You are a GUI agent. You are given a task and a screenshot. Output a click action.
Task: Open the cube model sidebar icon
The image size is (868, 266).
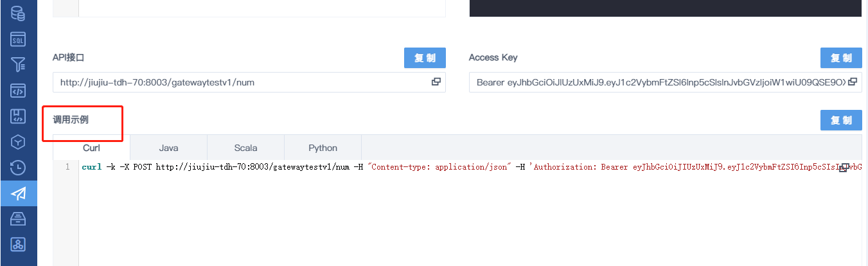click(18, 142)
